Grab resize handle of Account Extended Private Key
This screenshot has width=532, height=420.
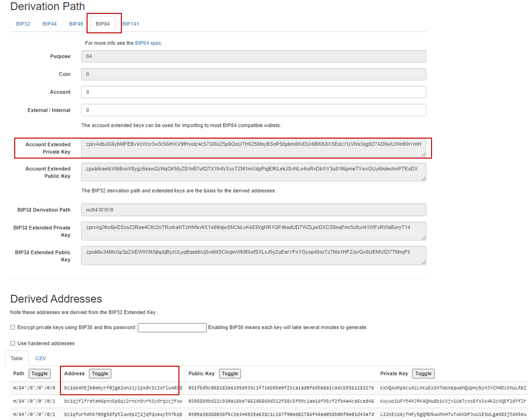424,154
